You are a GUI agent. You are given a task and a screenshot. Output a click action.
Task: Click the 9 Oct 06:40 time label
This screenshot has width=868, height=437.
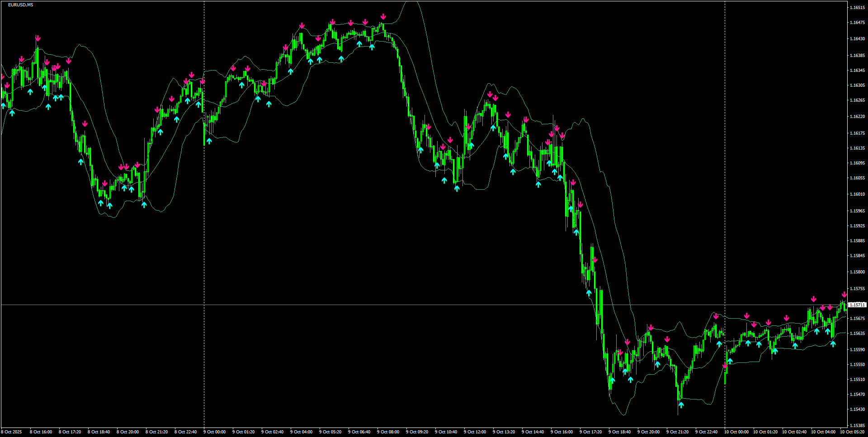coord(359,432)
